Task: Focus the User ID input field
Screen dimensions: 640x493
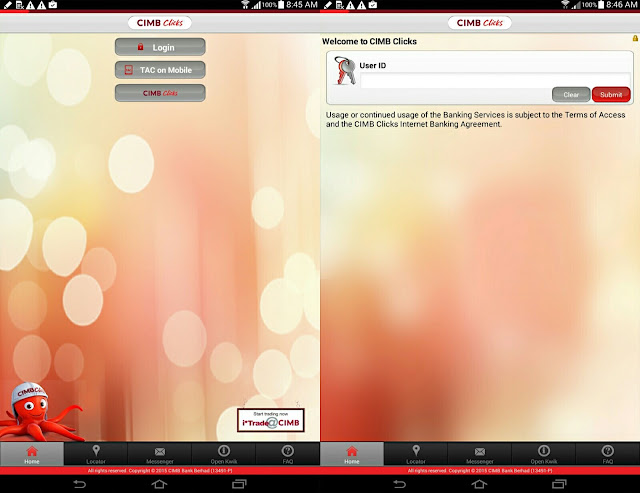Action: click(495, 80)
